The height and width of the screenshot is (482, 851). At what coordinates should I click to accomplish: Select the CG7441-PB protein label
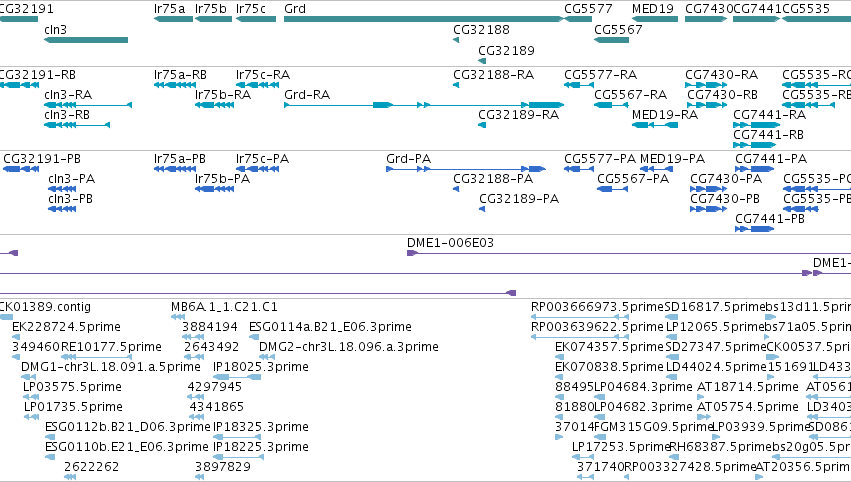tap(770, 219)
